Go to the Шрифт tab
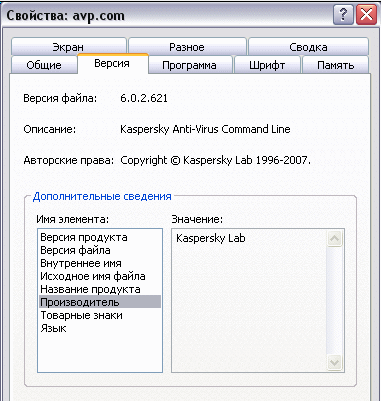This screenshot has height=401, width=381. pyautogui.click(x=267, y=65)
